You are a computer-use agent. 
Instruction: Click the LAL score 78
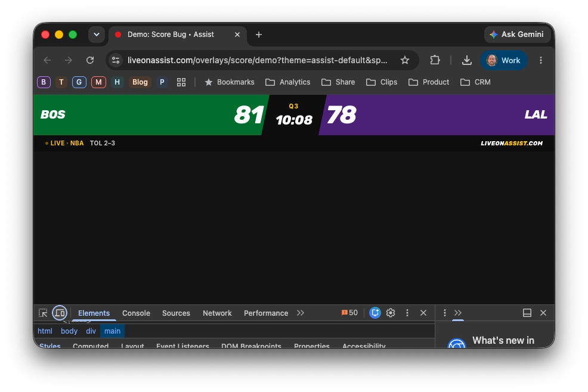(342, 114)
